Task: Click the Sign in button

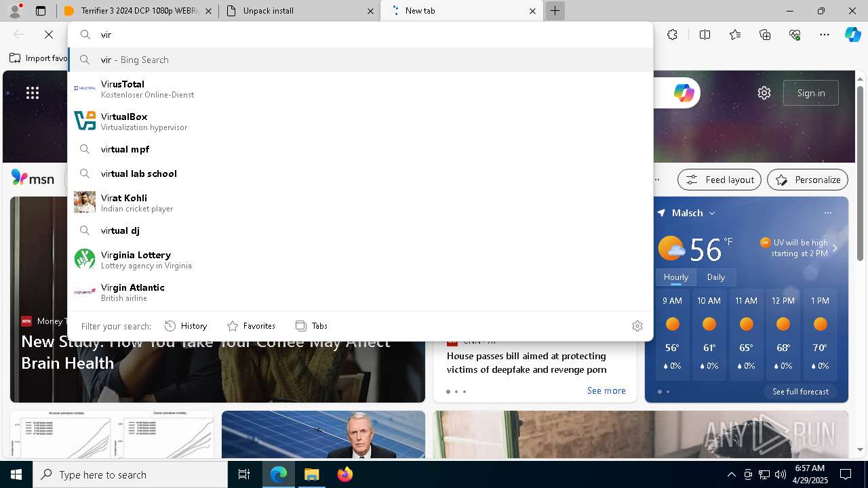Action: [811, 93]
